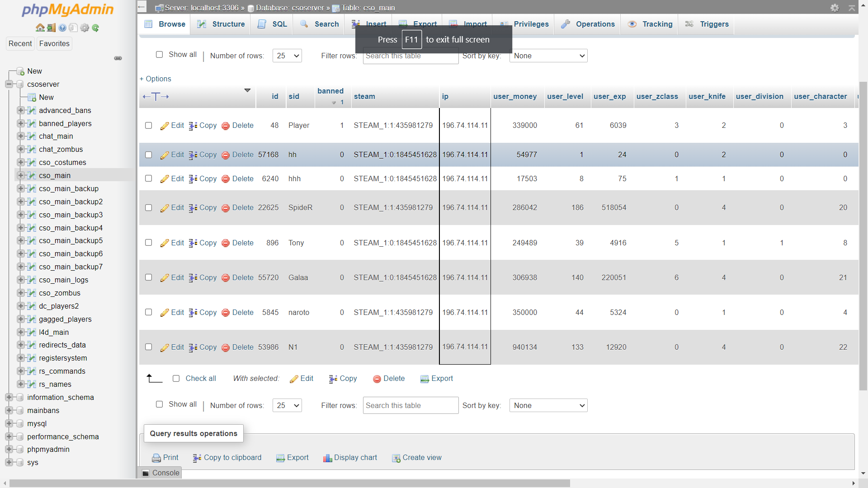Screen dimensions: 868x488
Task: Click the log out door icon
Action: coord(51,28)
